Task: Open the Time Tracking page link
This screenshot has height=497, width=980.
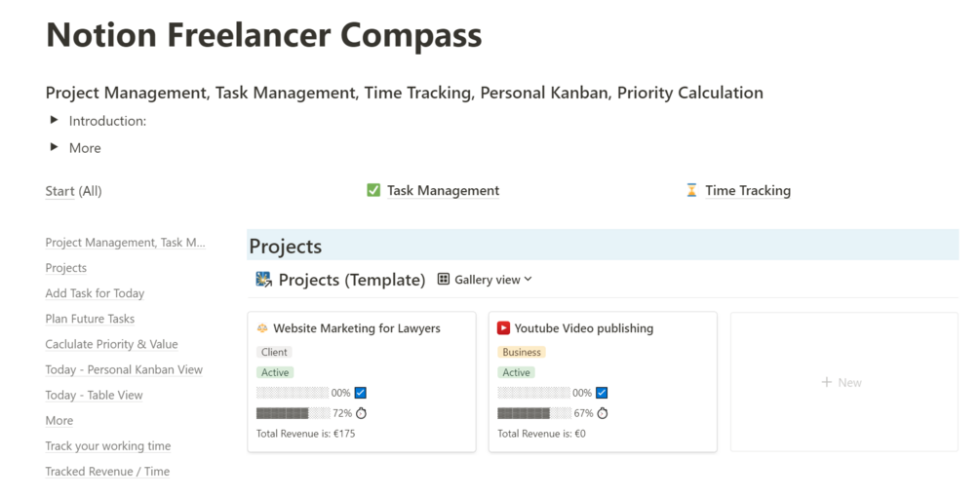Action: [748, 191]
